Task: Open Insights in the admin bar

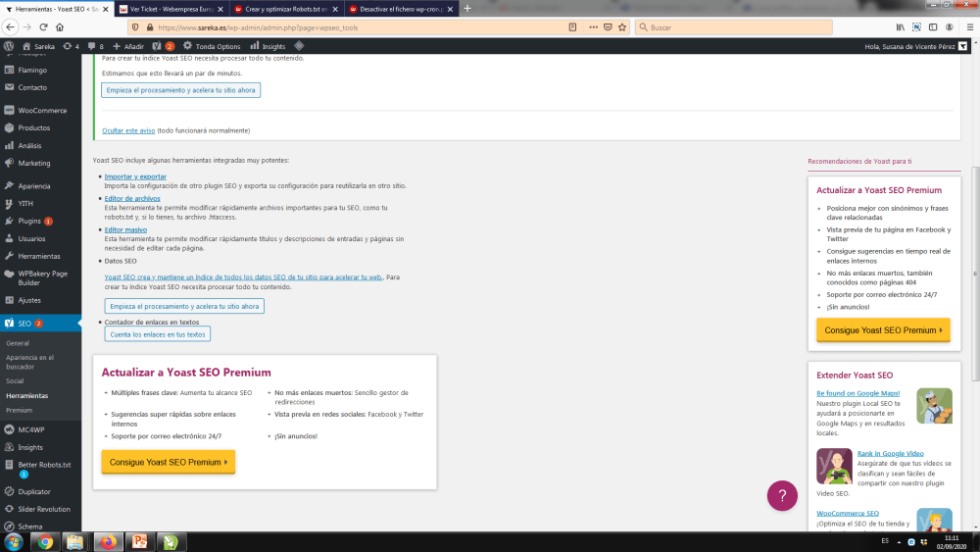Action: tap(269, 46)
